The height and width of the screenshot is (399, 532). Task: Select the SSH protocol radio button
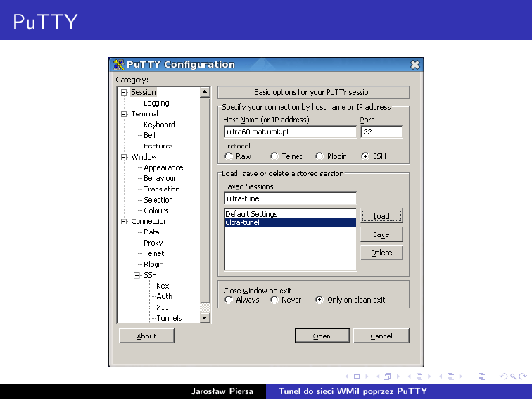tap(365, 156)
